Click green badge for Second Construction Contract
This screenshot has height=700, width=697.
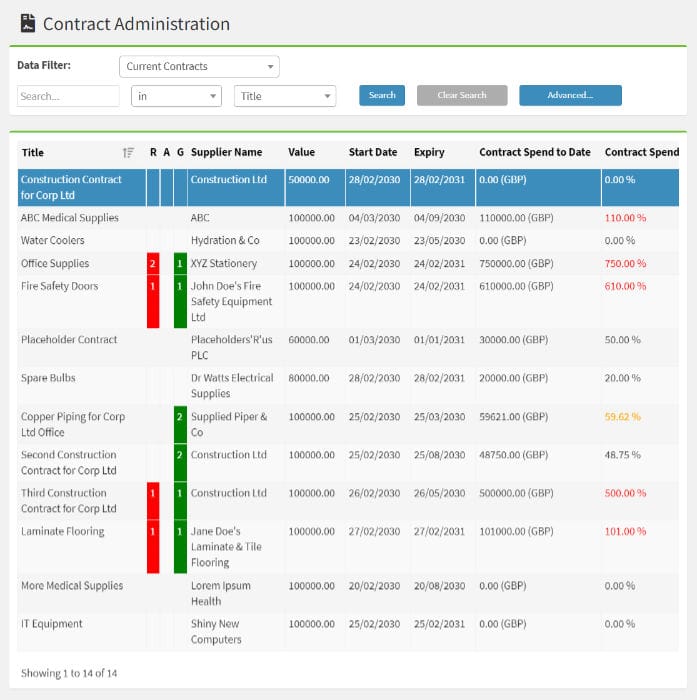pos(180,456)
